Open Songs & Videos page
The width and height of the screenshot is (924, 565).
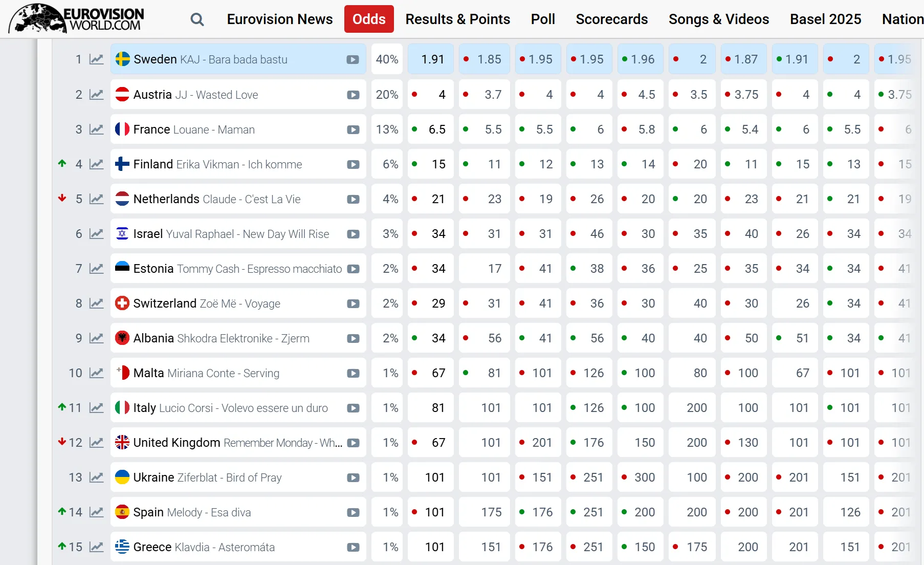pos(718,19)
